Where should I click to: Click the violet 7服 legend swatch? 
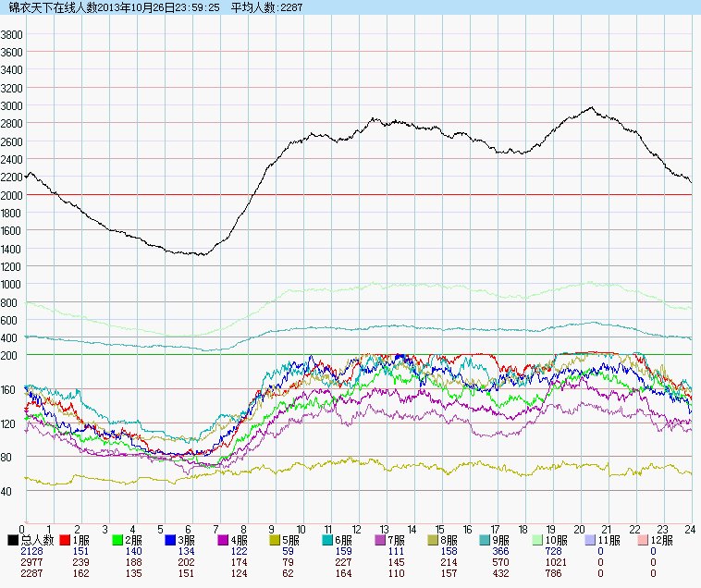[381, 540]
